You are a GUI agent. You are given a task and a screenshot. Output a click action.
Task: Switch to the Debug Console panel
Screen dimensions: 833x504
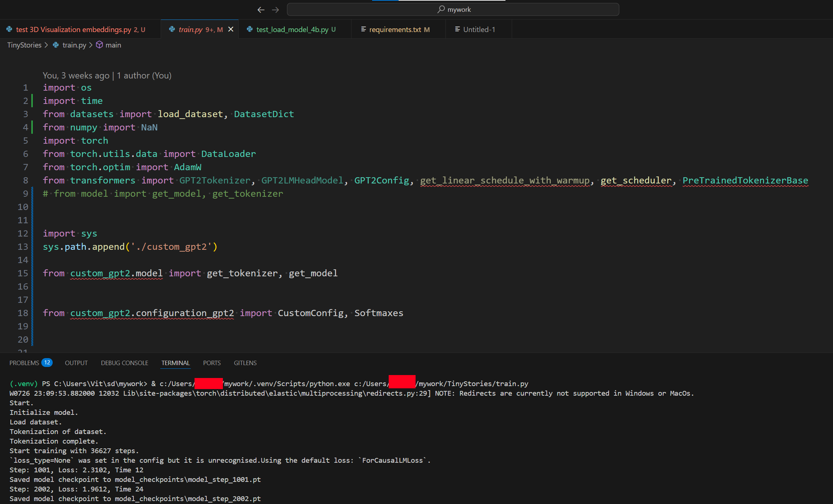pyautogui.click(x=125, y=363)
